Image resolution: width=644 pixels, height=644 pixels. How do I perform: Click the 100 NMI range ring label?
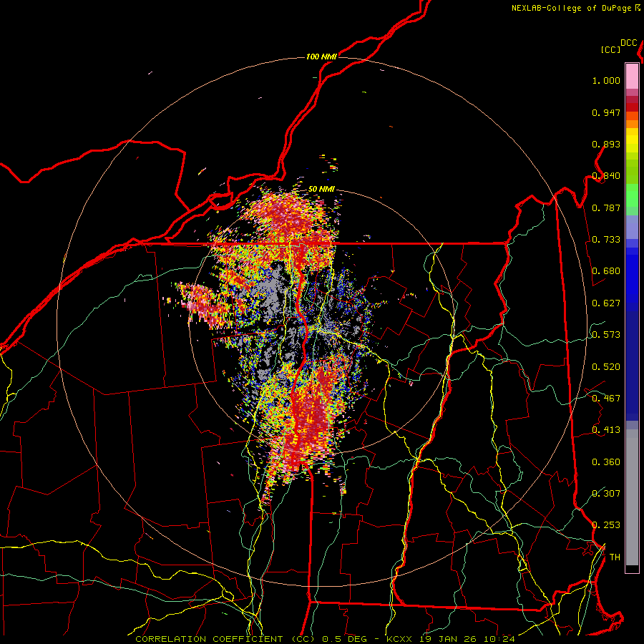[x=321, y=57]
